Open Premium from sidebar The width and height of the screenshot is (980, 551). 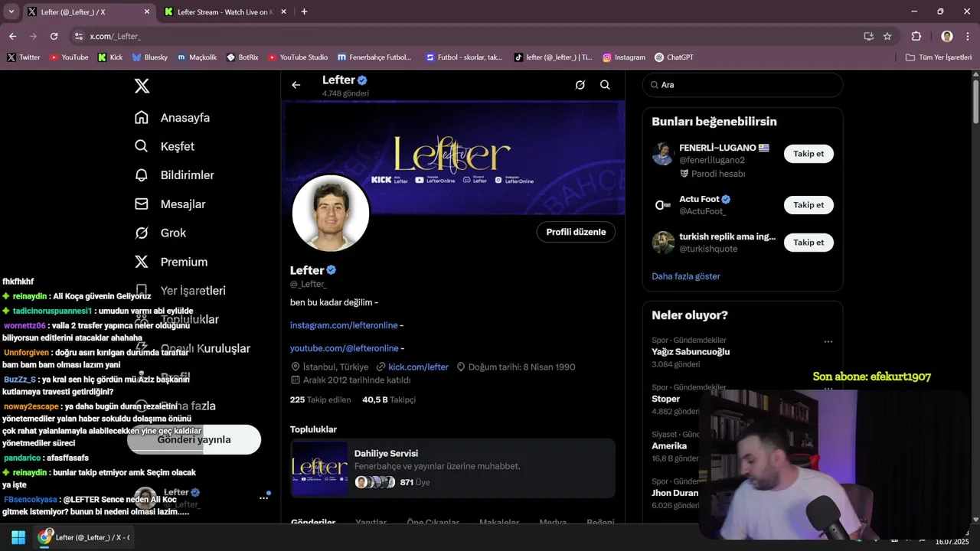click(171, 262)
